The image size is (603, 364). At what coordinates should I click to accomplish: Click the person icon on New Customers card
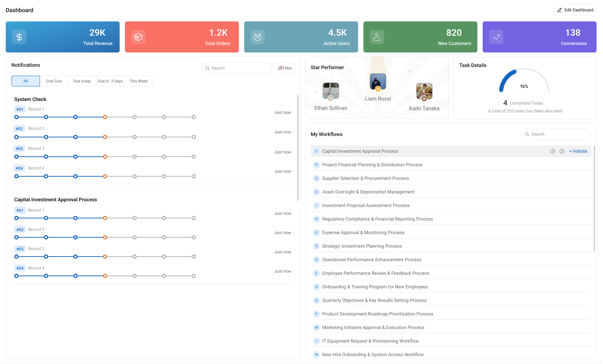[377, 37]
